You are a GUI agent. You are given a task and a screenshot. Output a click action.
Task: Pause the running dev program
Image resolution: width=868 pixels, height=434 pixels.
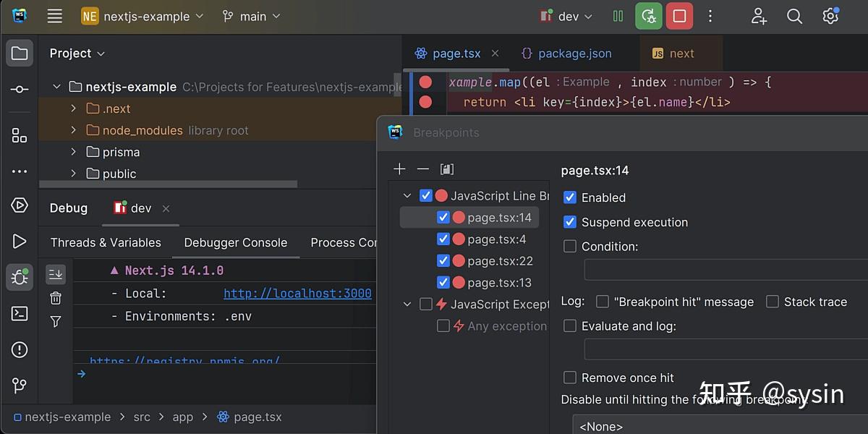point(618,16)
